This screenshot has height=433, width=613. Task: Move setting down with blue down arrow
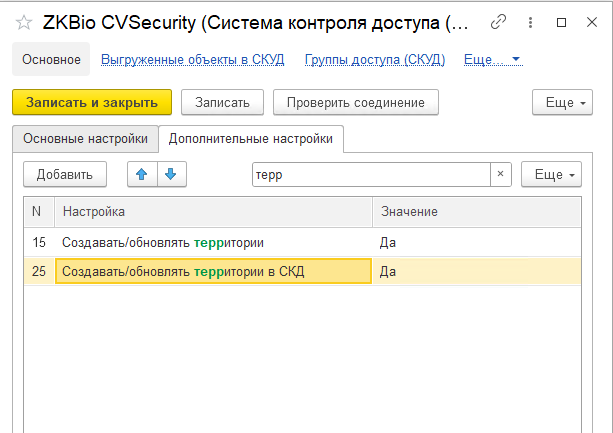(x=172, y=174)
